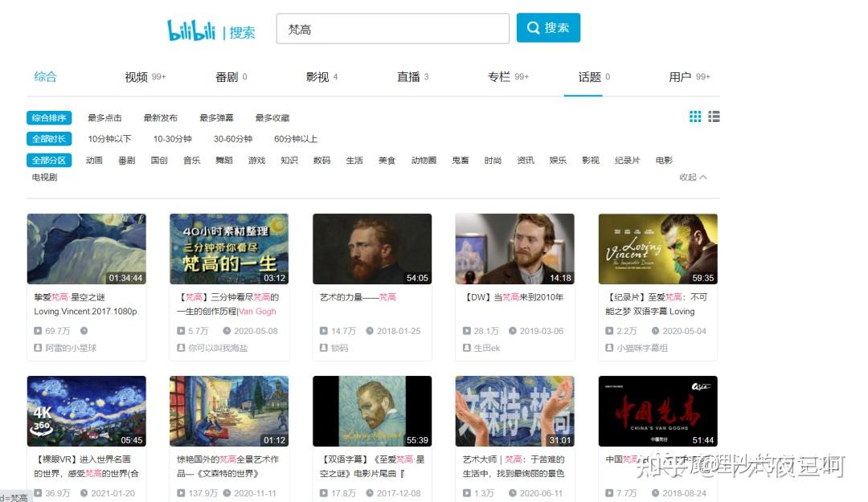Select the 纪录片 category filter
The height and width of the screenshot is (502, 868).
(x=628, y=160)
